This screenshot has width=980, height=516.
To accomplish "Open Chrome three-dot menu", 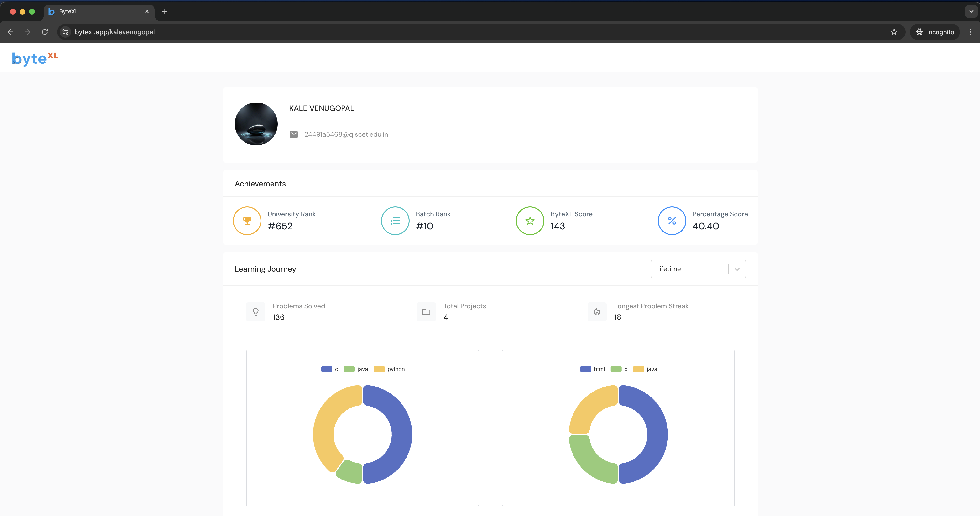I will click(970, 32).
